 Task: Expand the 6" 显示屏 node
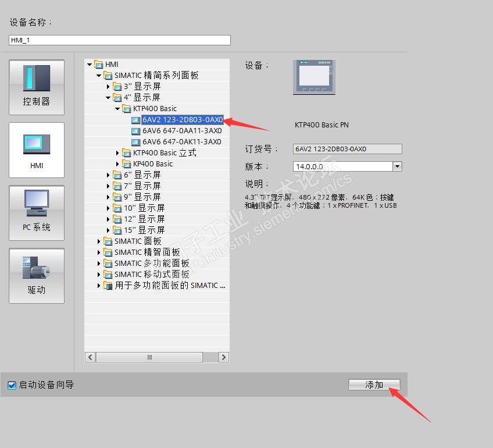tap(108, 175)
